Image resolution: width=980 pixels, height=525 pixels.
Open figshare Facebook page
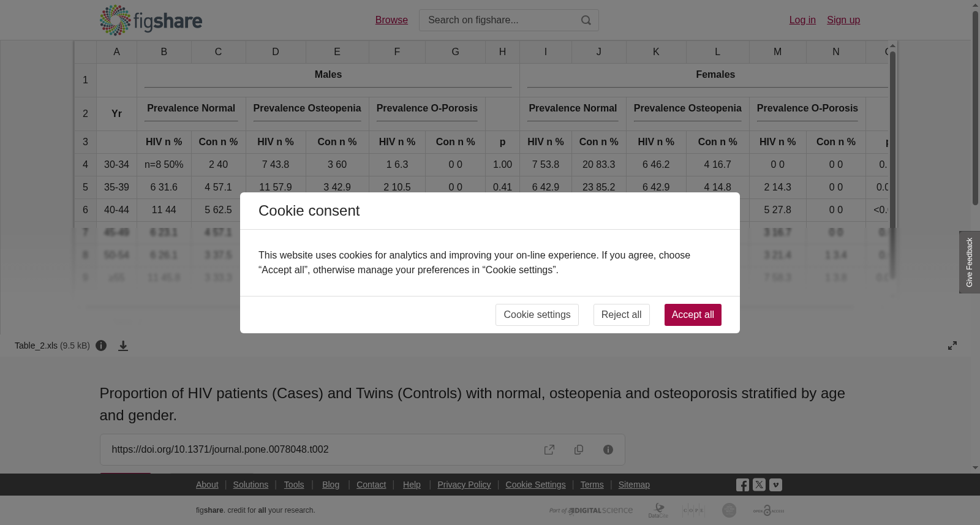[742, 485]
